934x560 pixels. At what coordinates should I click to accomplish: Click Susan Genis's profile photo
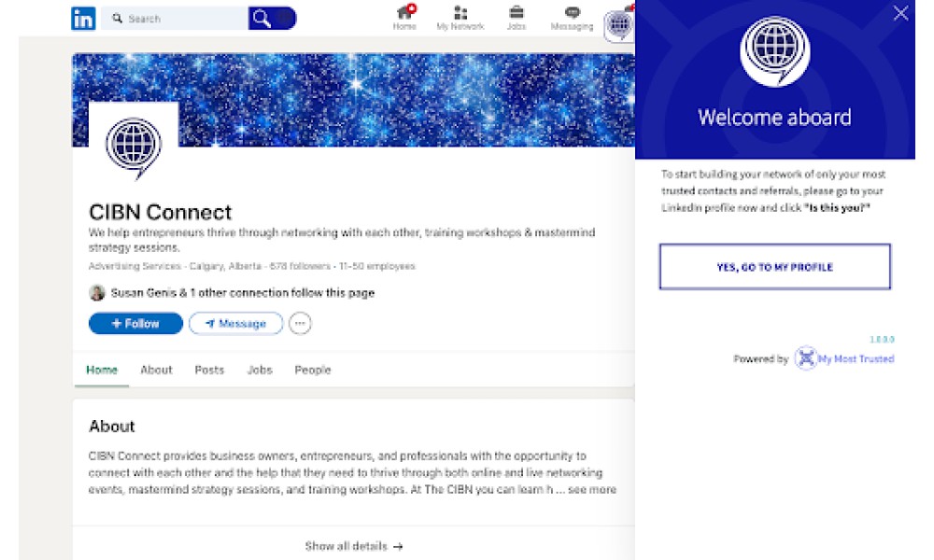tap(97, 293)
